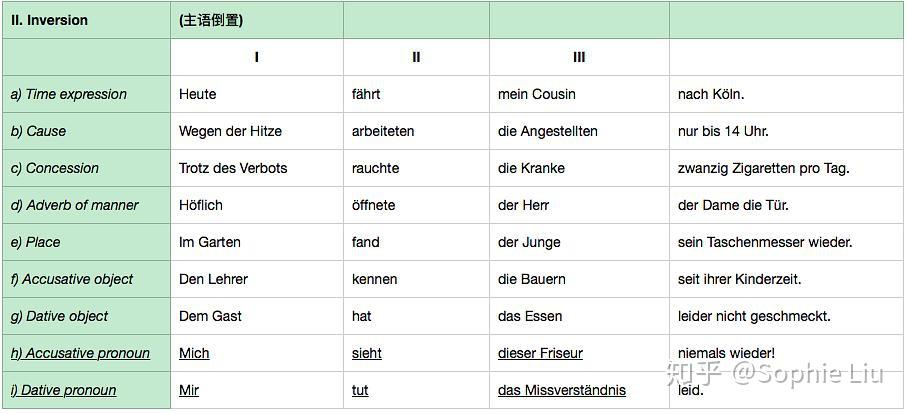Select the underlined verb 'sieht'

click(x=367, y=353)
